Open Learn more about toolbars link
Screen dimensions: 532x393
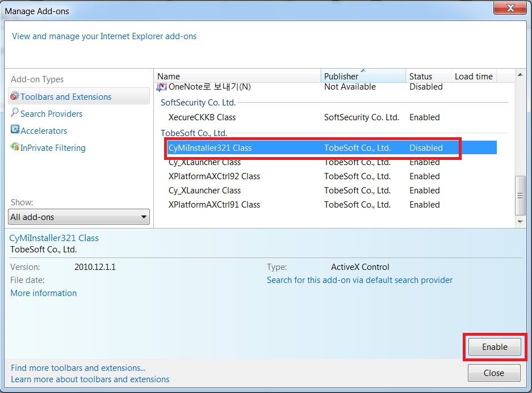coord(90,379)
